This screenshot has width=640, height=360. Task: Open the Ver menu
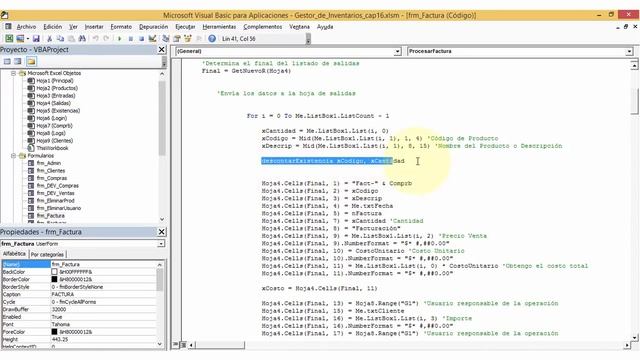pyautogui.click(x=73, y=27)
